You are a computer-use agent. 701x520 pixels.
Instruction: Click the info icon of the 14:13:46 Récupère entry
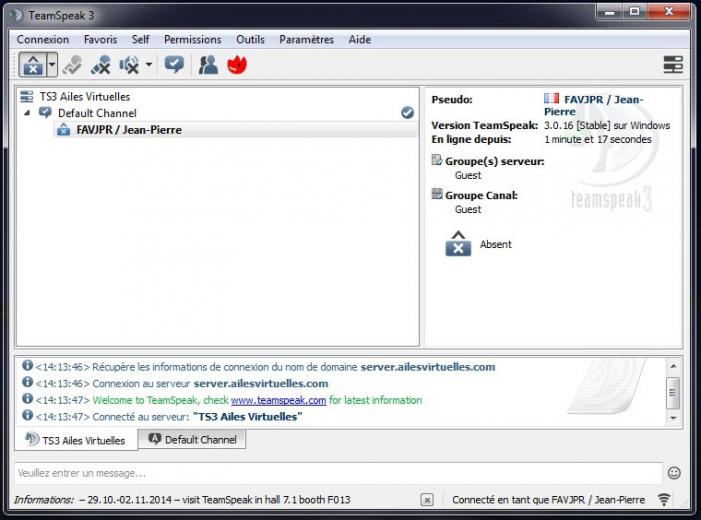tap(27, 366)
